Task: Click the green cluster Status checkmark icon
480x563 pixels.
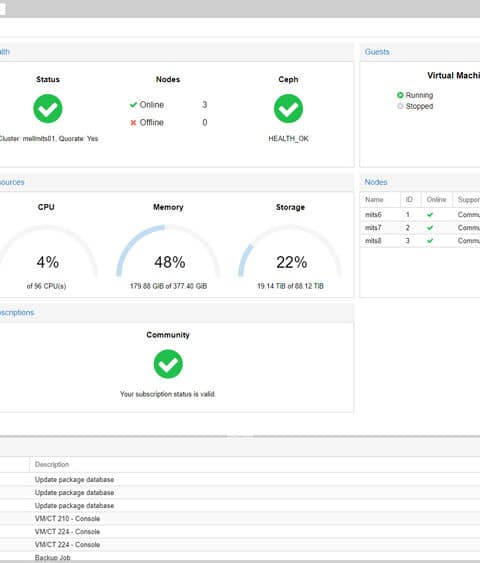Action: [48, 108]
